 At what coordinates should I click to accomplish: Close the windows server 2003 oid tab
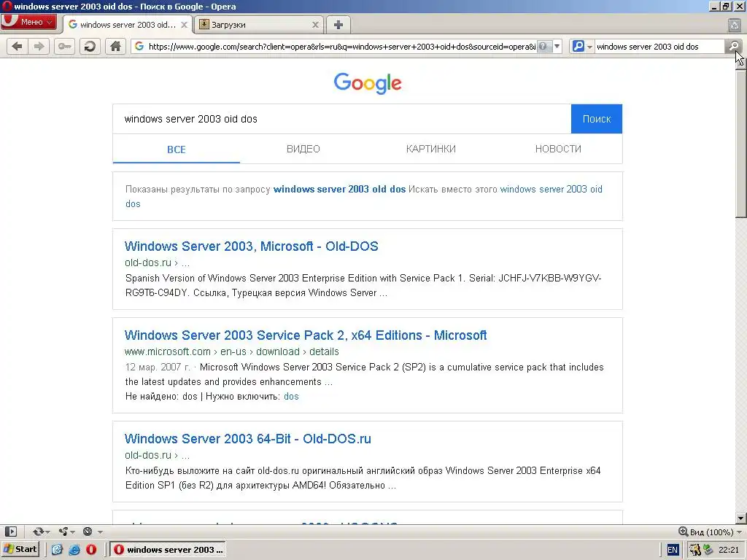click(185, 25)
